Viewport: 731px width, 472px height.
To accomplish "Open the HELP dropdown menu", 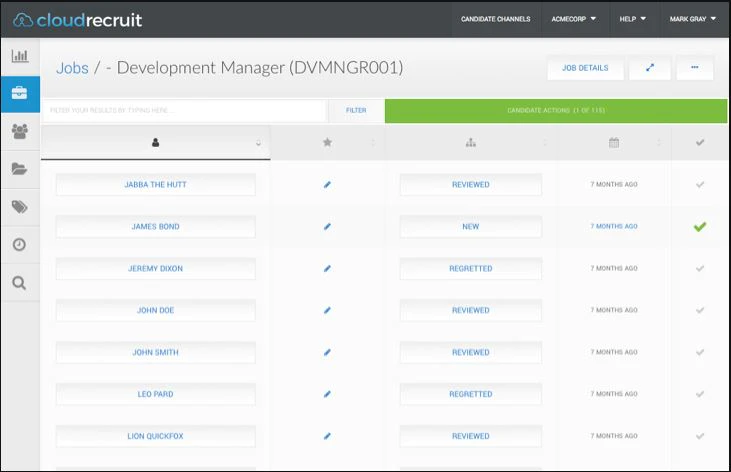I will 633,19.
